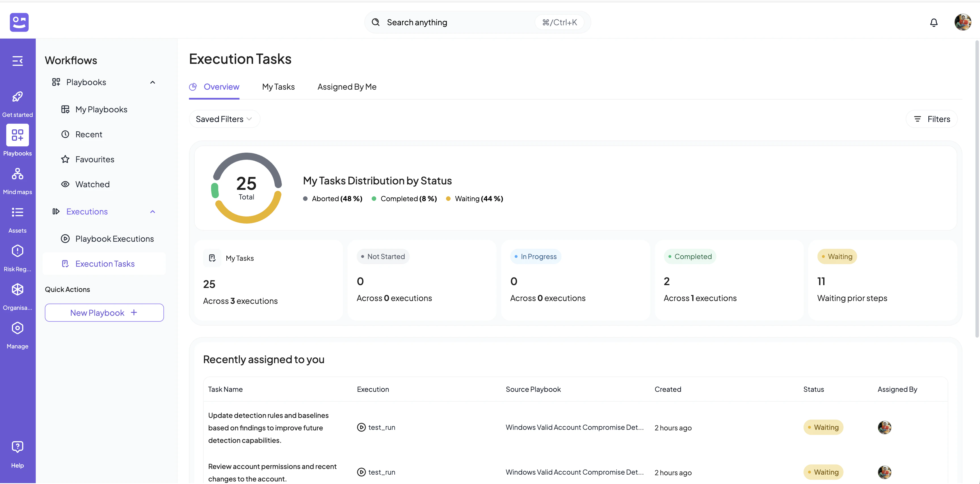
Task: Open Mind maps from the left sidebar
Action: click(18, 174)
